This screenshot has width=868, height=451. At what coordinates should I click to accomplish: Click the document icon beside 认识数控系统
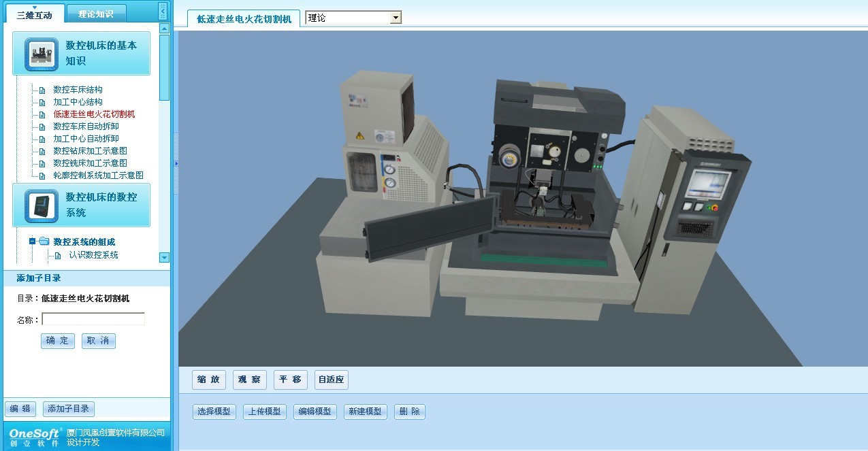(58, 255)
